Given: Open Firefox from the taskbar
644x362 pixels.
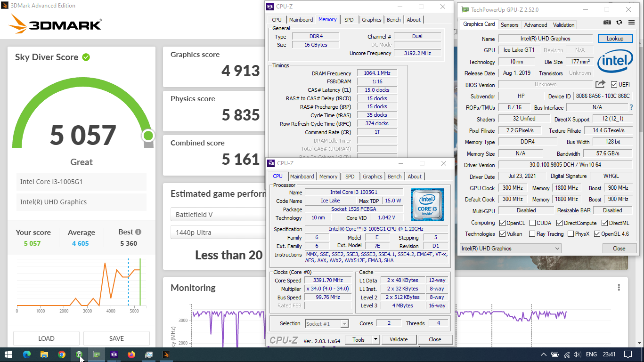Looking at the screenshot, I should (131, 354).
